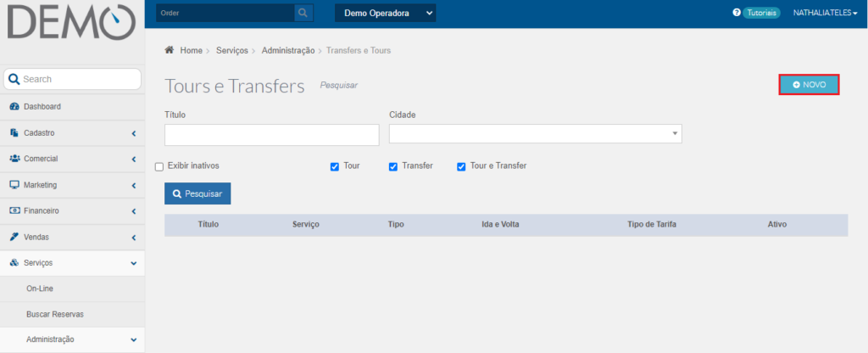Click the Título column header
This screenshot has width=868, height=353.
pos(209,224)
